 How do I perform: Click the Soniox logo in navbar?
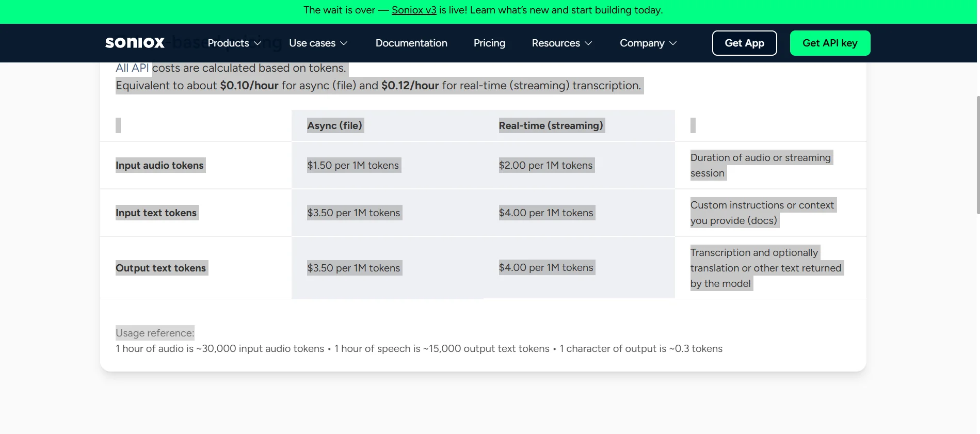click(135, 43)
